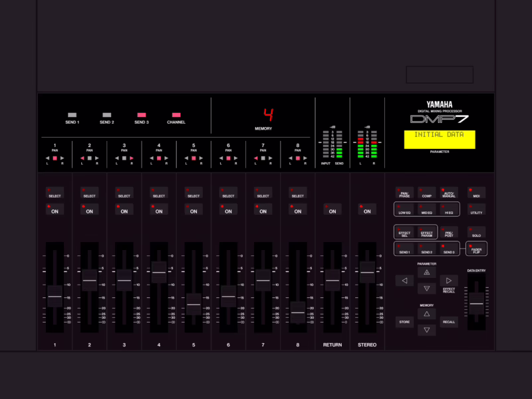
Task: Click the STEREO master fader handle
Action: coord(367,272)
